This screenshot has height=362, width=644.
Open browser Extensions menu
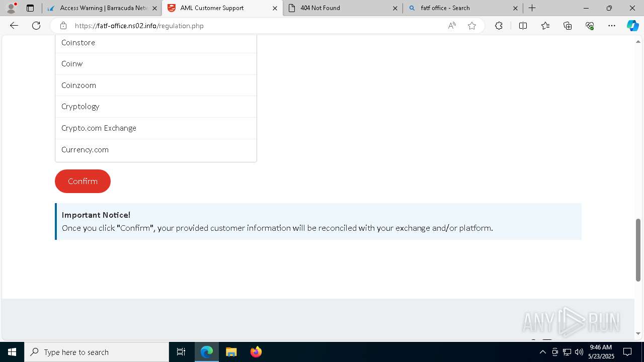(499, 26)
